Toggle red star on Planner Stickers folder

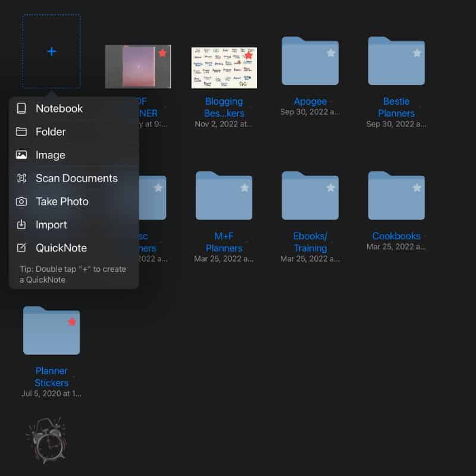click(72, 322)
